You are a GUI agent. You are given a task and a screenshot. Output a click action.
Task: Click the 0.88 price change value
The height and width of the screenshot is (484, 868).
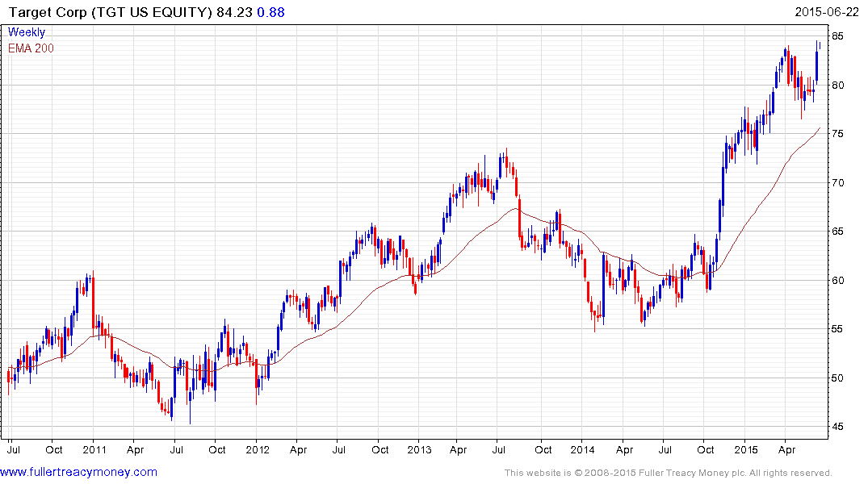[271, 12]
